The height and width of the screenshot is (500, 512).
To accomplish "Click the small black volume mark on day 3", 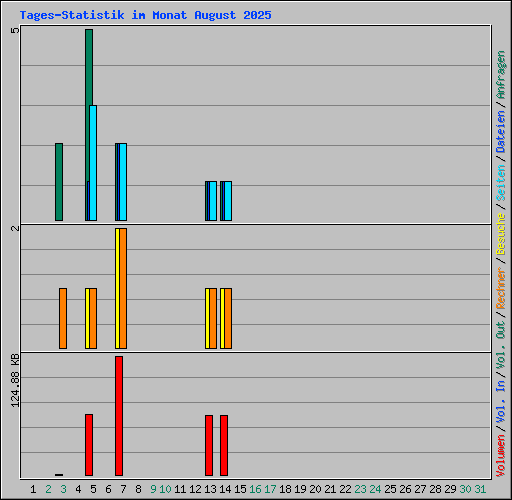I will (59, 475).
